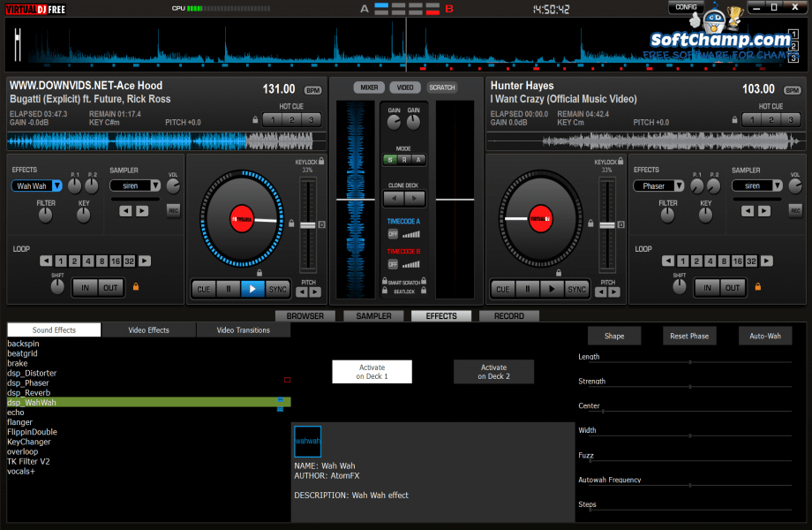Double loop length on deck B

767,261
